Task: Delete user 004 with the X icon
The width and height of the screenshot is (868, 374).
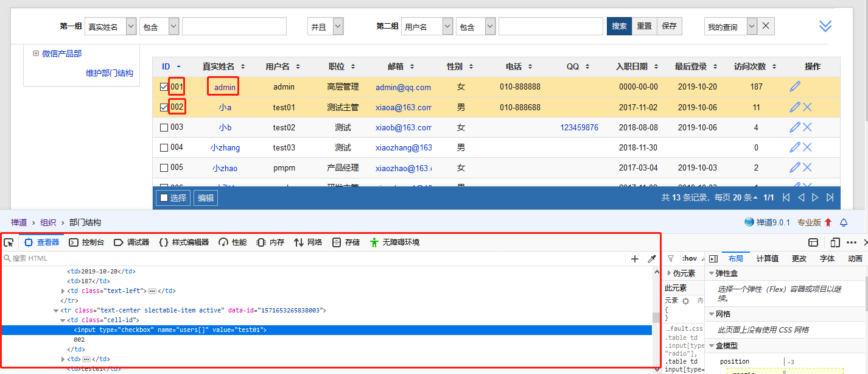Action: click(807, 147)
